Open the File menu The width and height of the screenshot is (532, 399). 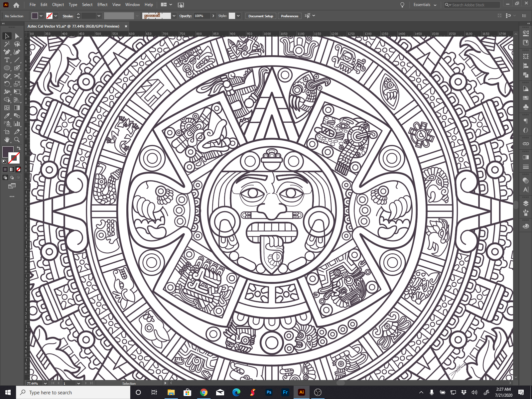(x=33, y=5)
